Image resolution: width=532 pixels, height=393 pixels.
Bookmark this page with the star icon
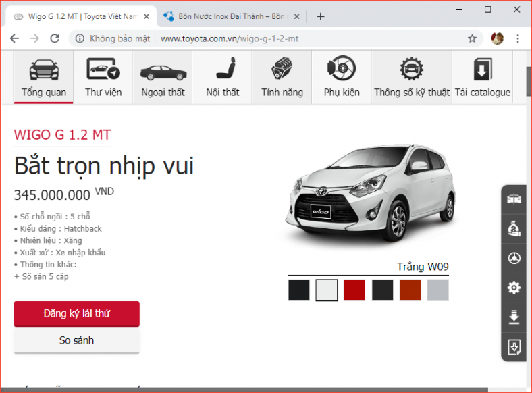coord(472,38)
